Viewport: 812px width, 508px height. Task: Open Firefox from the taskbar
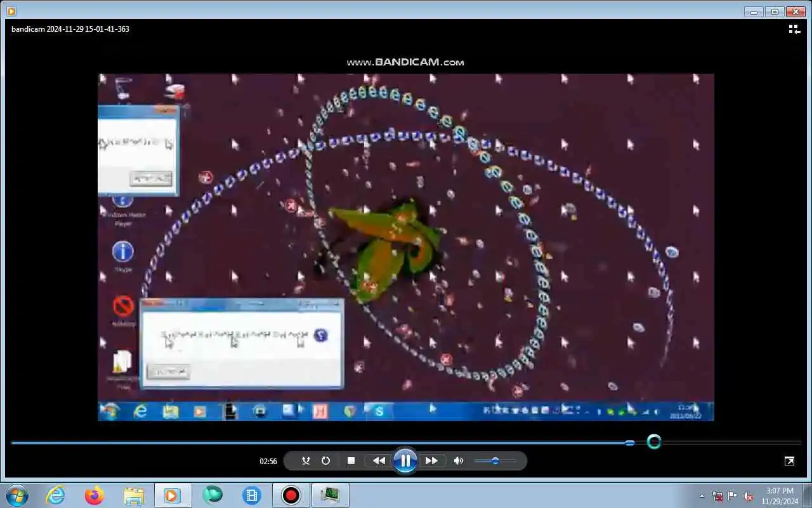[x=95, y=495]
